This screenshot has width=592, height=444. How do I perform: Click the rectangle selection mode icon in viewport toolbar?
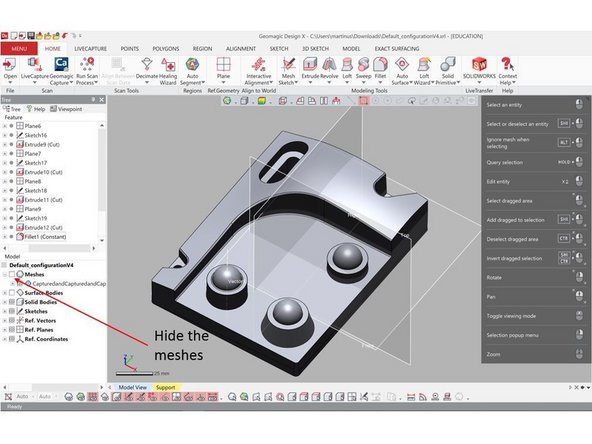tap(363, 100)
